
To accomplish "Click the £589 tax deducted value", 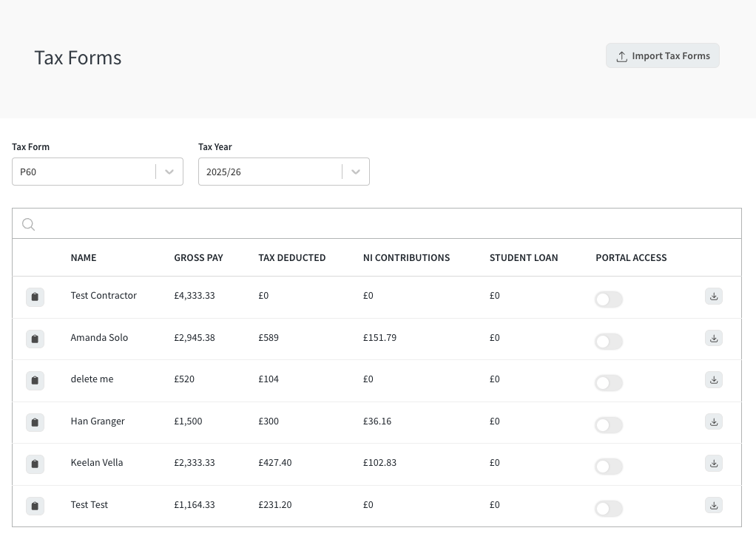I will pyautogui.click(x=269, y=337).
